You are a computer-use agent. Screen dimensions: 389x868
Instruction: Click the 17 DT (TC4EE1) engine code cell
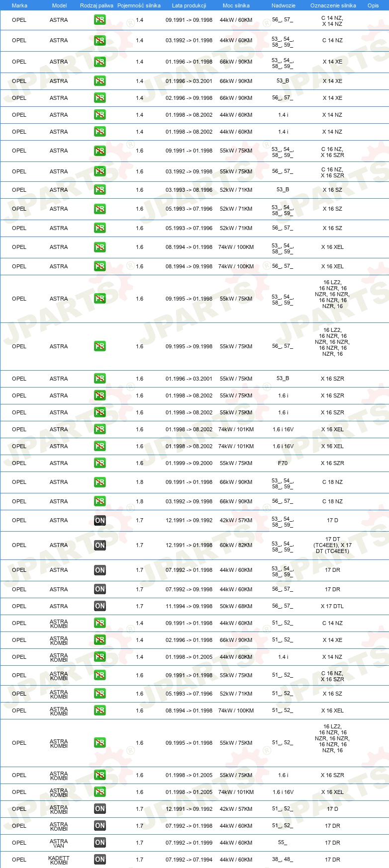pyautogui.click(x=332, y=545)
